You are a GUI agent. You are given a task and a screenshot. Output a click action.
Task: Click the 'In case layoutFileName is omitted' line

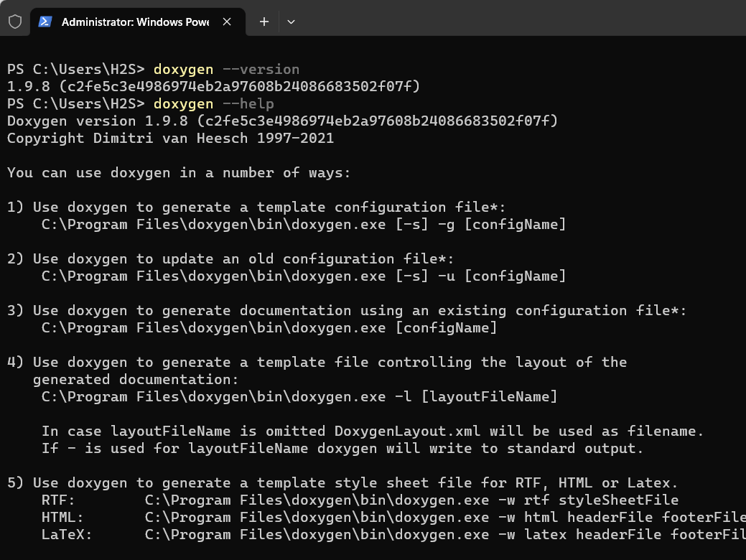[373, 431]
